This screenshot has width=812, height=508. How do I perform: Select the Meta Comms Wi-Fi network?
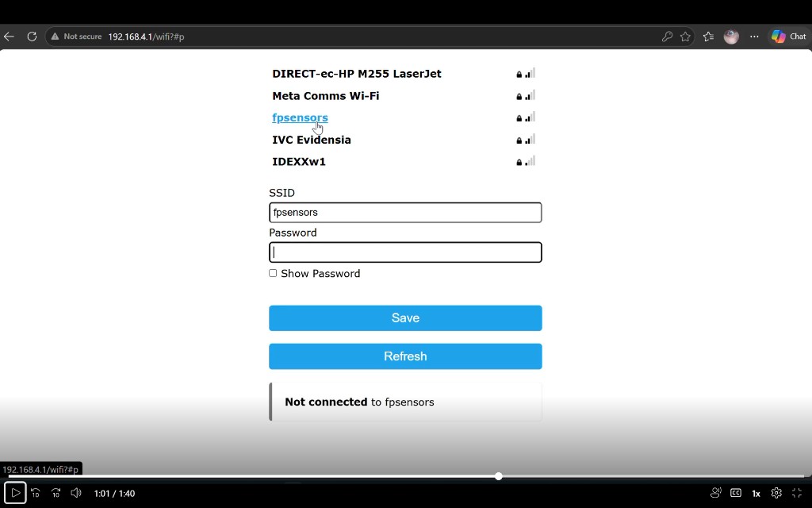click(x=326, y=96)
